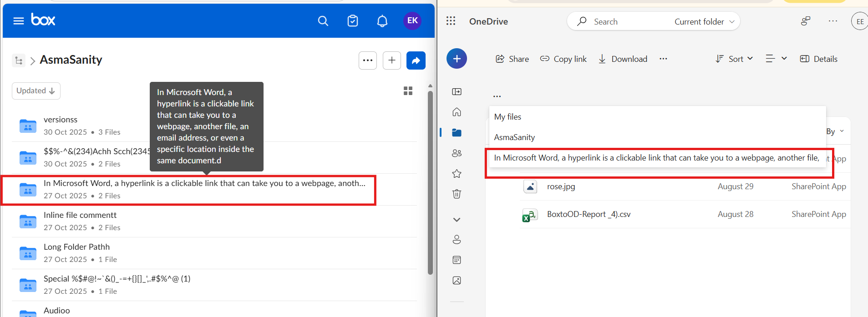Click the Box file list scrollbar
The width and height of the screenshot is (868, 317).
430,182
